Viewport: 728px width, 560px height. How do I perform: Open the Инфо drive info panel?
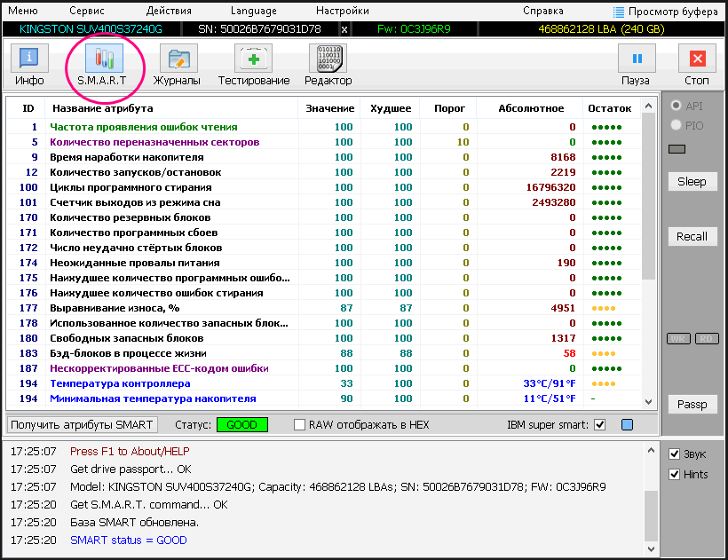29,61
